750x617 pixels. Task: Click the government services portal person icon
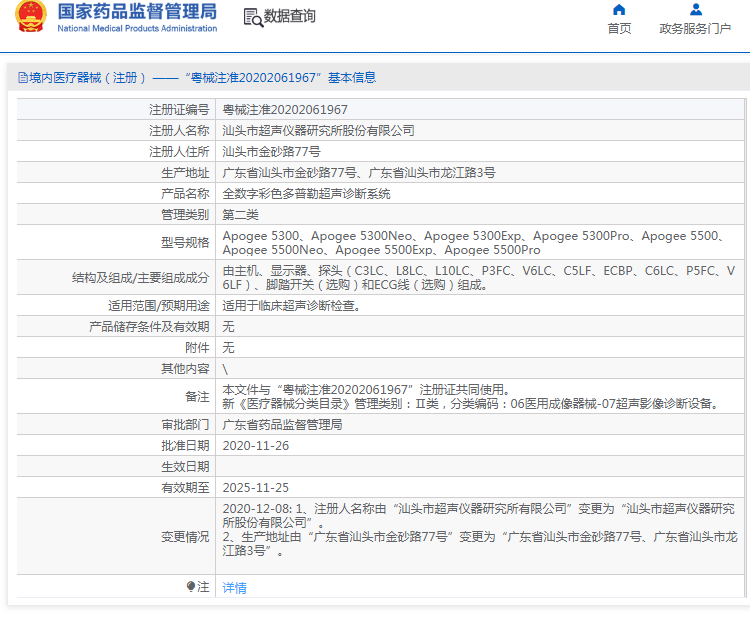coord(695,10)
